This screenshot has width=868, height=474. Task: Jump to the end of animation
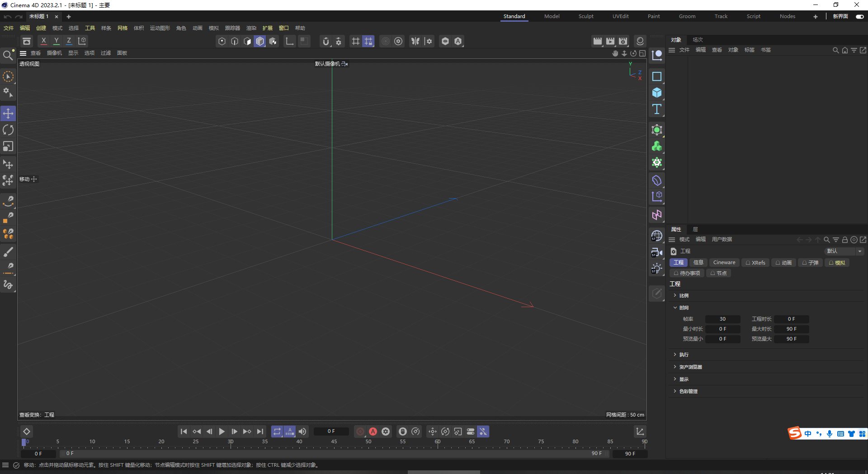pos(260,431)
